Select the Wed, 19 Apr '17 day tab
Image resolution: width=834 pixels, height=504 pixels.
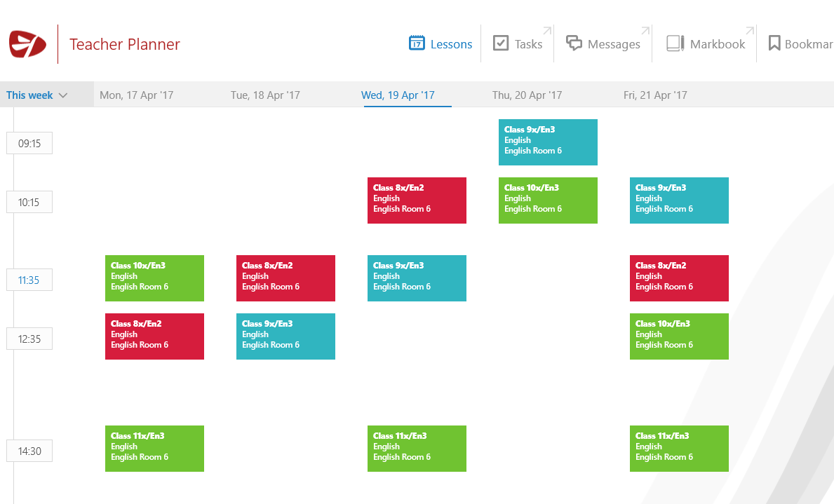398,95
